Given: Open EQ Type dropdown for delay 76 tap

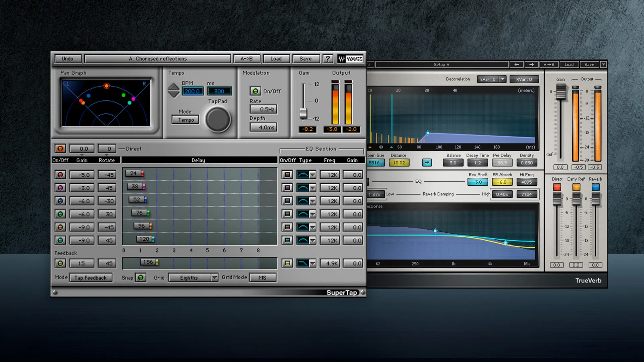Looking at the screenshot, I should 313,214.
